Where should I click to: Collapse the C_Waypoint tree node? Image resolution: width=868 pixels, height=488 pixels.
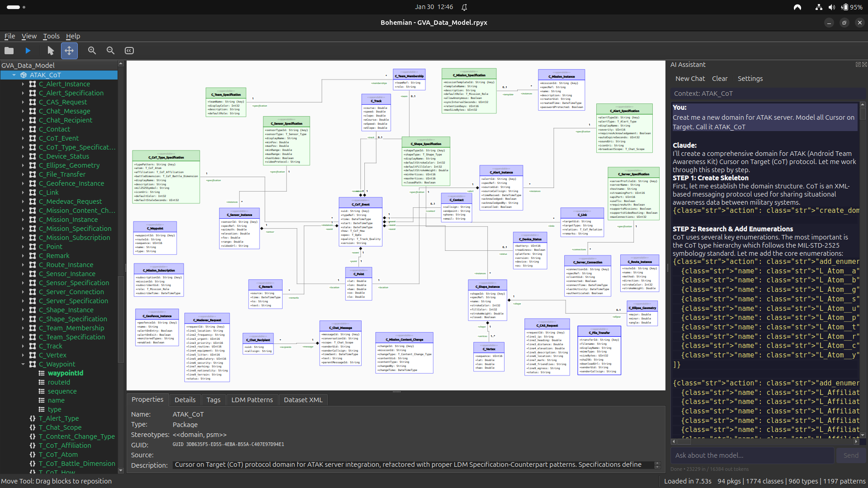[23, 364]
